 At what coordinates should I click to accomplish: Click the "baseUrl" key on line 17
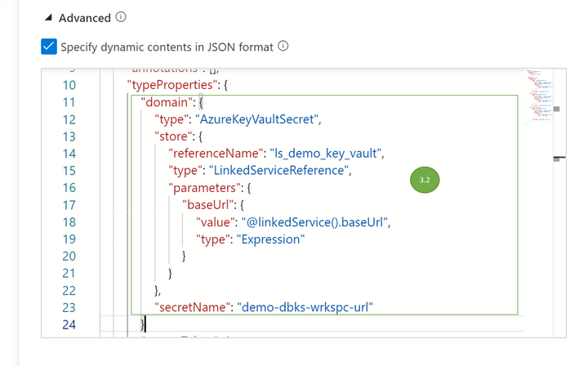pyautogui.click(x=207, y=205)
